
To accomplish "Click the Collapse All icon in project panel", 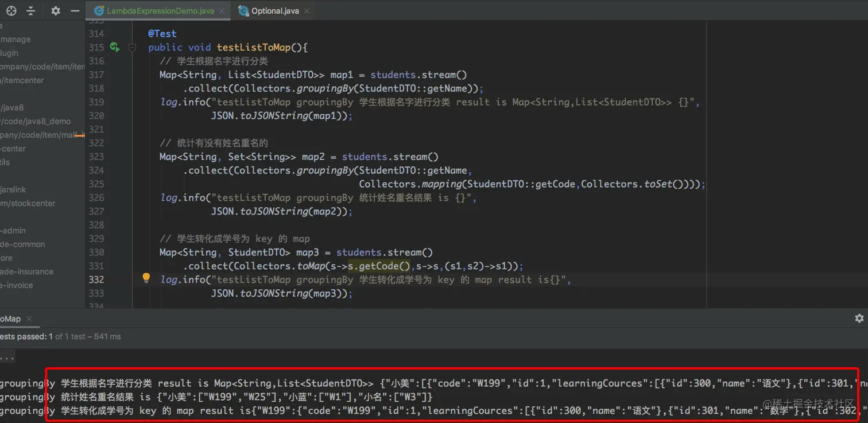I will 31,11.
